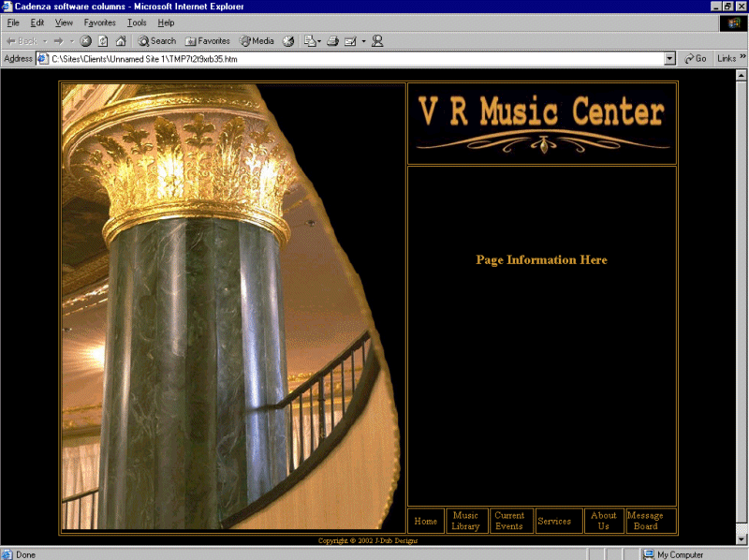
Task: Expand the address bar dropdown arrow
Action: pyautogui.click(x=669, y=58)
